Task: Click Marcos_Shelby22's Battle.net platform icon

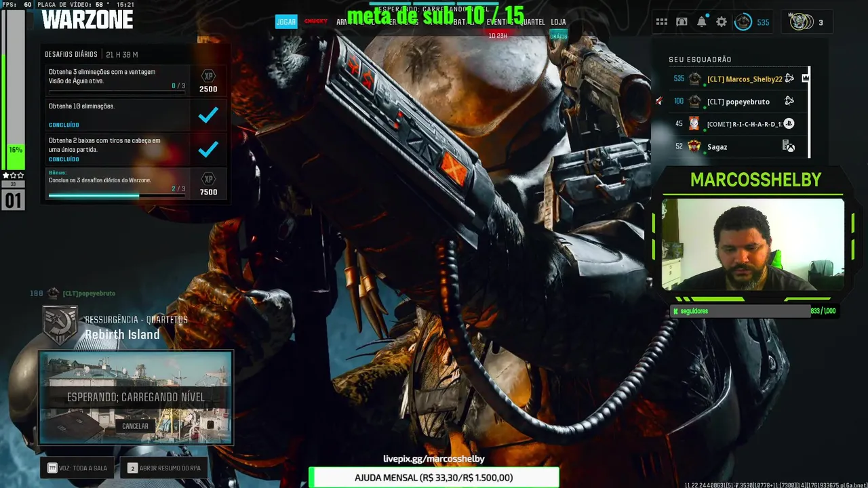Action: 789,79
